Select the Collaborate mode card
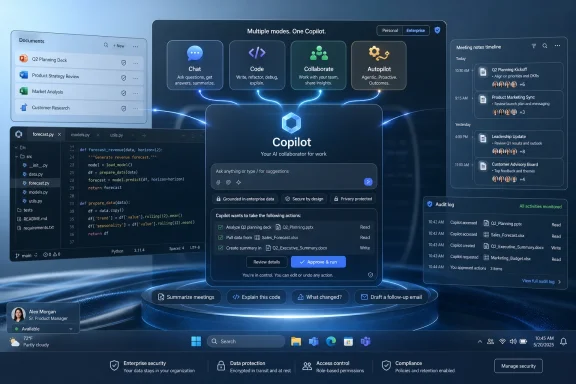 318,65
